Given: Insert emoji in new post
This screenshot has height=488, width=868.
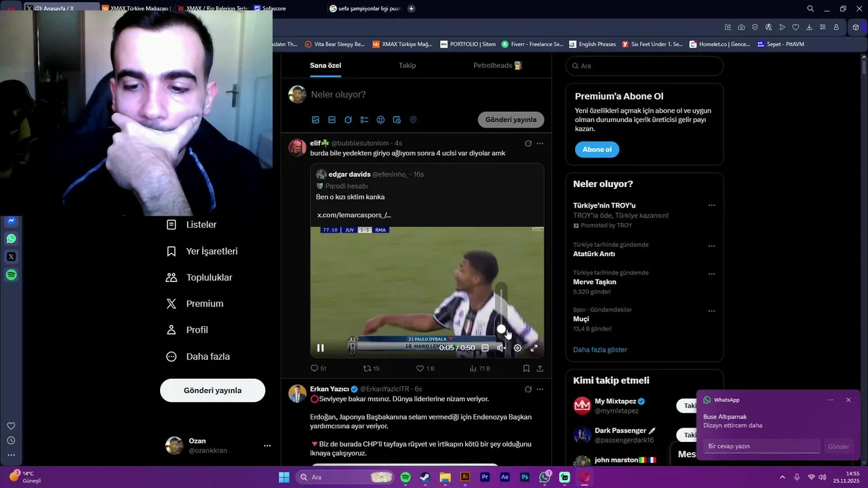Looking at the screenshot, I should (x=380, y=120).
